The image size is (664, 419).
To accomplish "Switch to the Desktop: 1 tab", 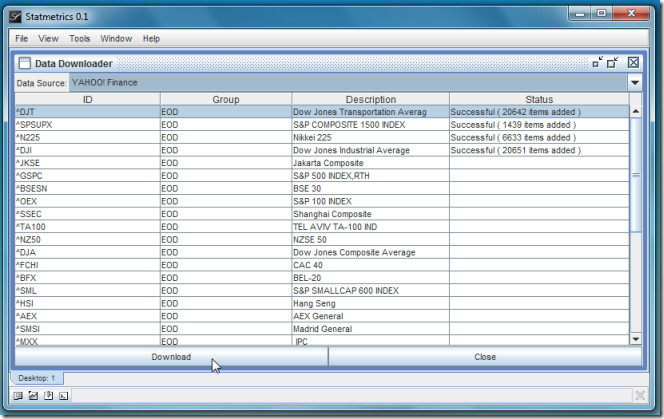I will [37, 378].
